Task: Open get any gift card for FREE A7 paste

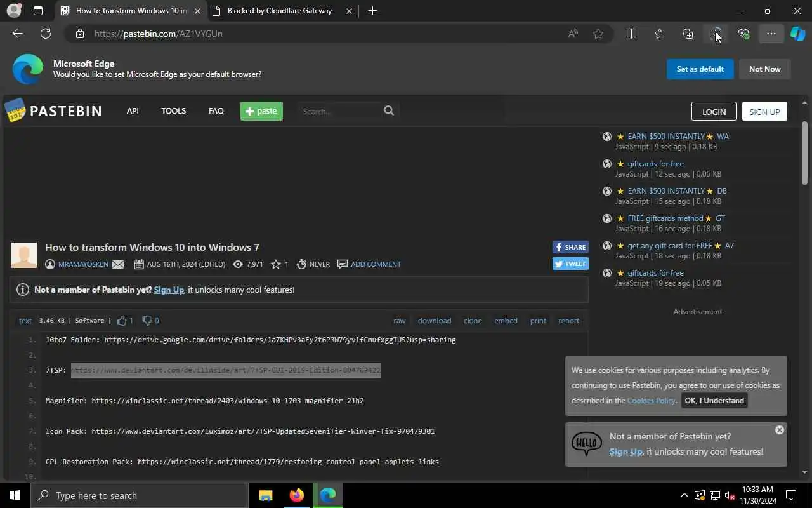Action: (x=681, y=246)
